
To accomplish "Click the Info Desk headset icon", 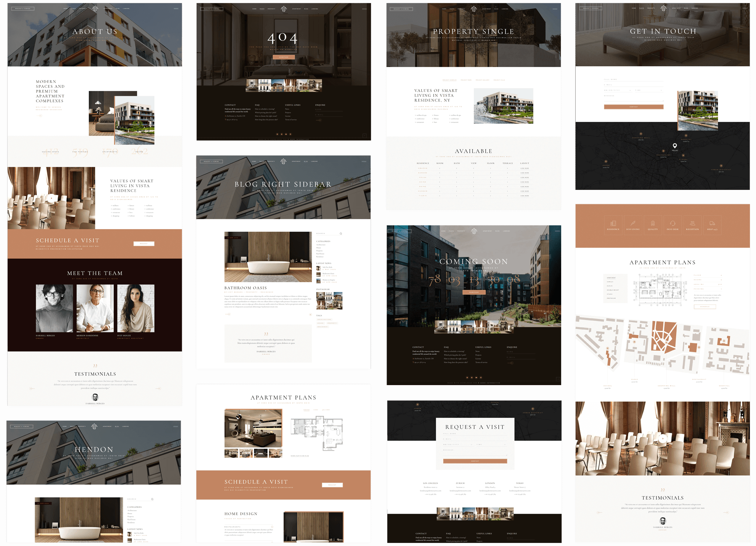I will [x=673, y=223].
